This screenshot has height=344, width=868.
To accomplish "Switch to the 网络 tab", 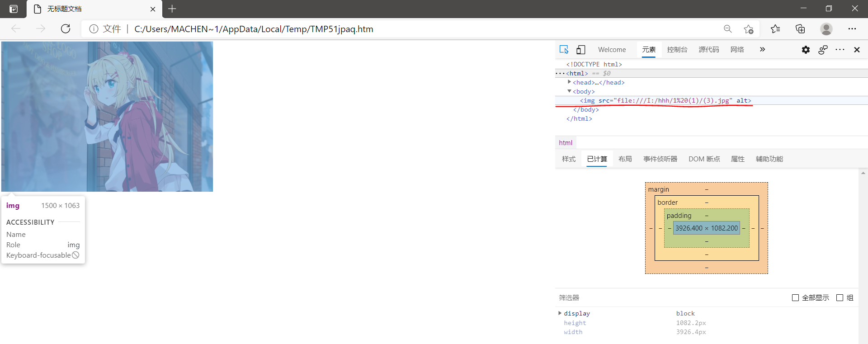I will 737,50.
